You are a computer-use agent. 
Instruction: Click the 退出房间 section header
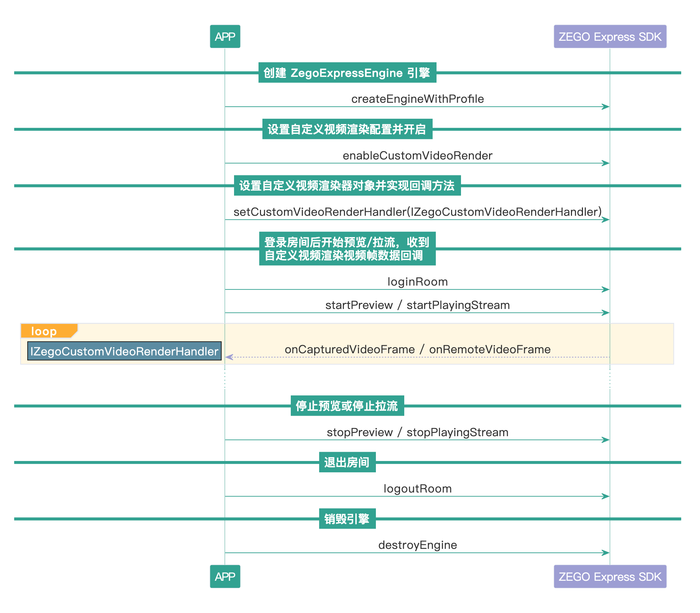pos(347,462)
